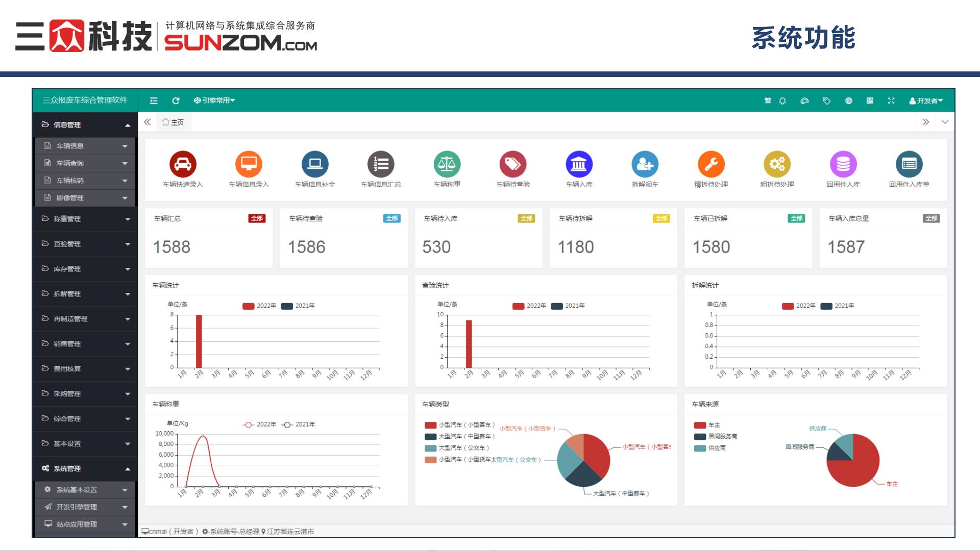The image size is (980, 551).
Task: Click the tag icon in header bar
Action: (x=826, y=101)
